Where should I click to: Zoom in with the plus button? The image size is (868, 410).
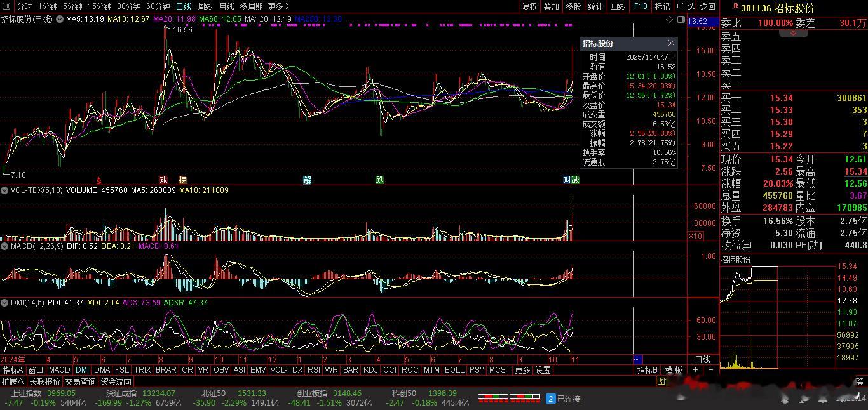696,370
